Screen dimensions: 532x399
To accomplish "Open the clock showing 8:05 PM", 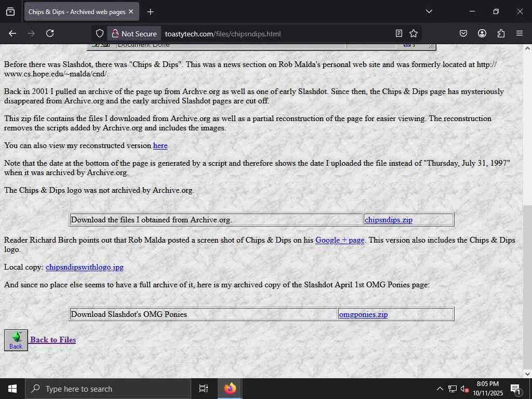I will coord(487,389).
